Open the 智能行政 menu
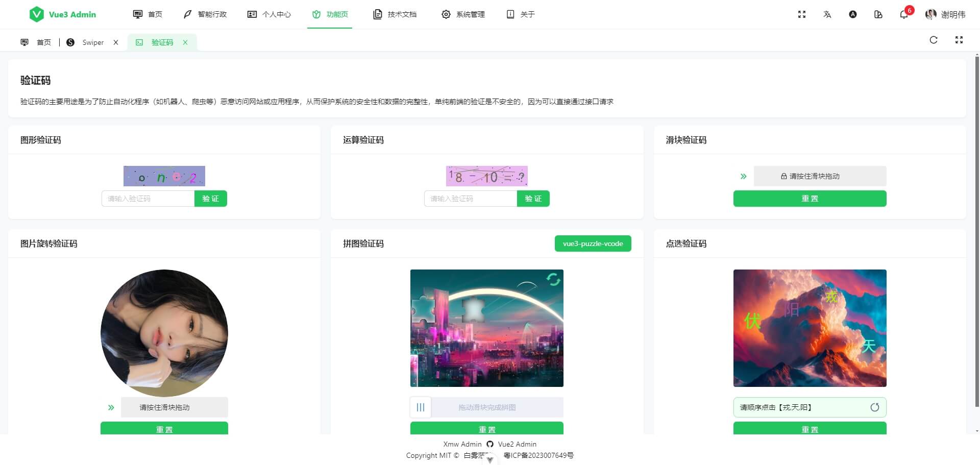This screenshot has height=465, width=980. point(205,14)
